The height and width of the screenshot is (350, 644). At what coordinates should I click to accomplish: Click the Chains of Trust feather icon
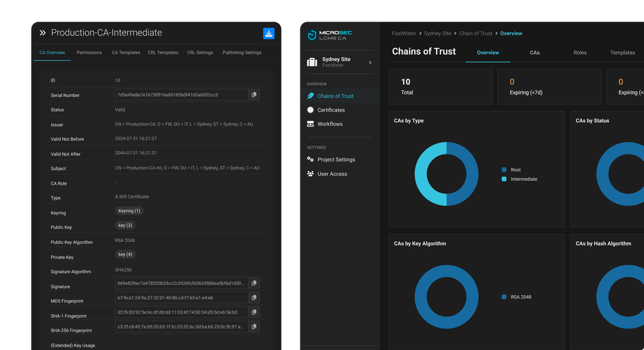pos(311,96)
